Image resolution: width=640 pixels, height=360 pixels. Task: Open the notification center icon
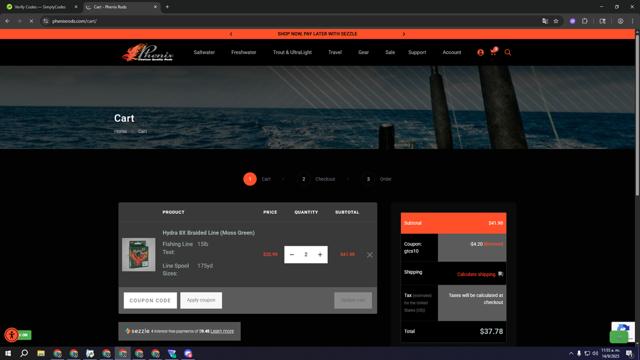pos(629,353)
